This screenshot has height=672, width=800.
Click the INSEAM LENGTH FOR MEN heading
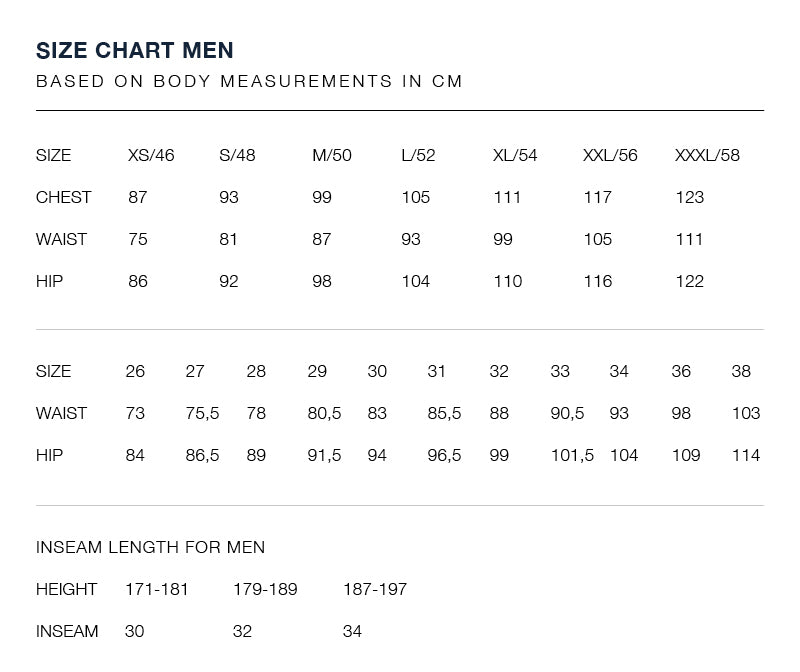[151, 547]
